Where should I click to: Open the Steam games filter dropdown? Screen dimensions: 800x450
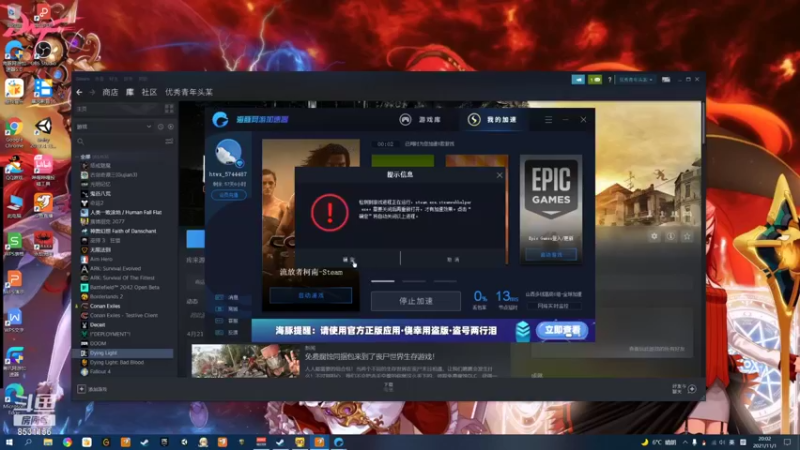point(114,127)
